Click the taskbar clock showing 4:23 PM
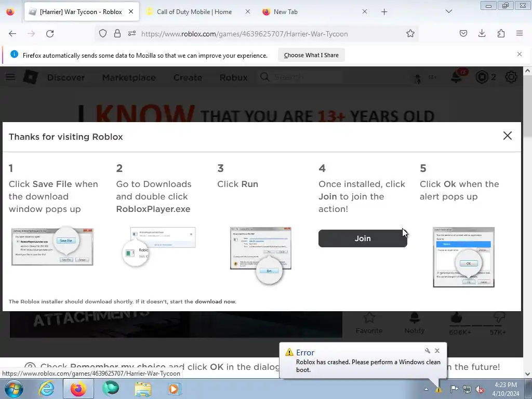 point(506,389)
